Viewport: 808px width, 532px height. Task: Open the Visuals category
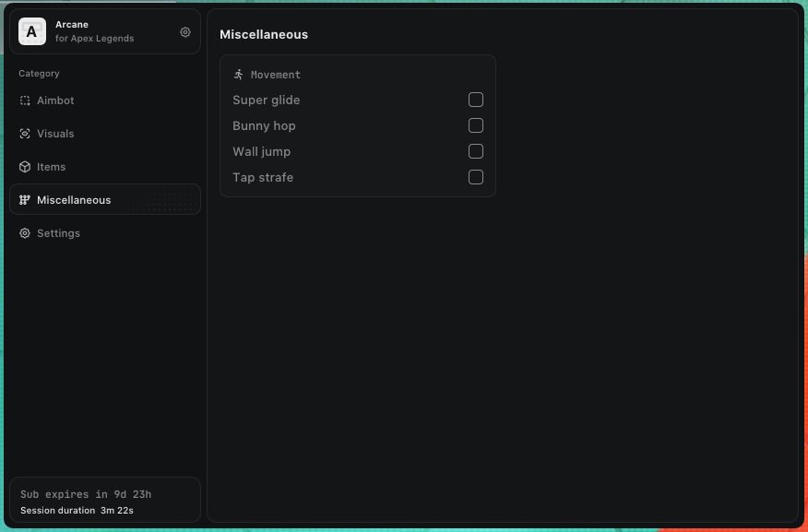click(x=55, y=134)
